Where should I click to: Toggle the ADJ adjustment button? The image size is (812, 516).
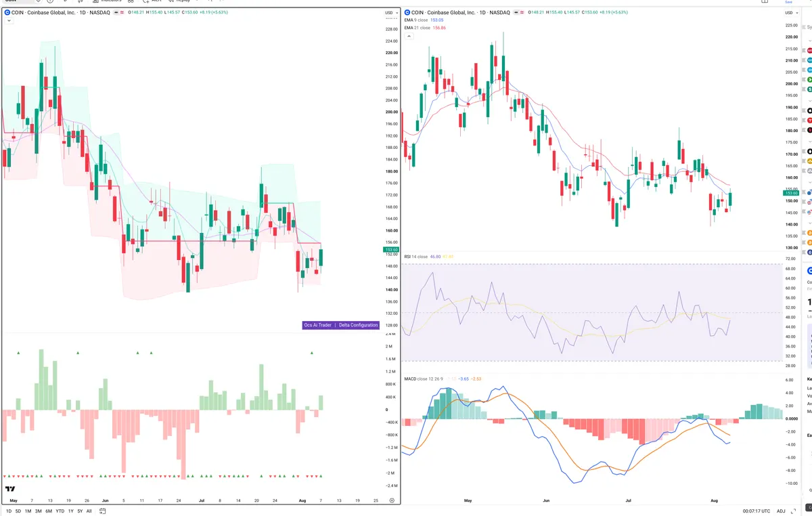[x=782, y=511]
